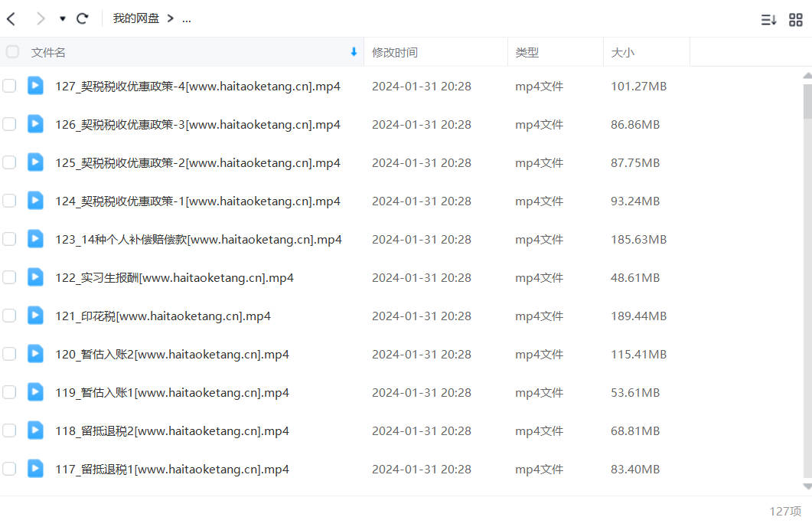The height and width of the screenshot is (527, 812).
Task: Open the navigation history dropdown triangle
Action: [63, 19]
